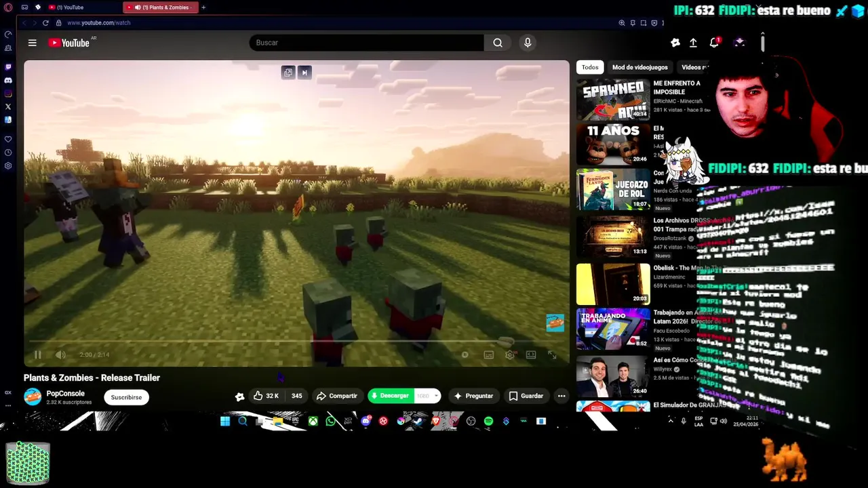Open the account avatar in the YouTube header

(739, 43)
